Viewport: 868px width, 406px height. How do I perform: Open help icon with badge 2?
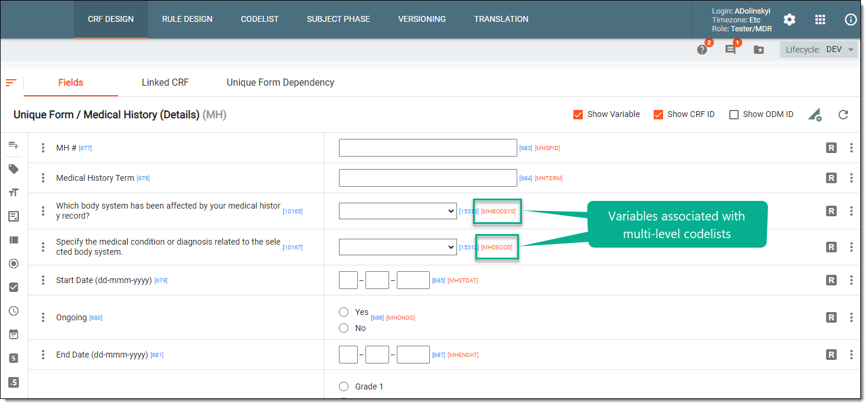[x=702, y=50]
